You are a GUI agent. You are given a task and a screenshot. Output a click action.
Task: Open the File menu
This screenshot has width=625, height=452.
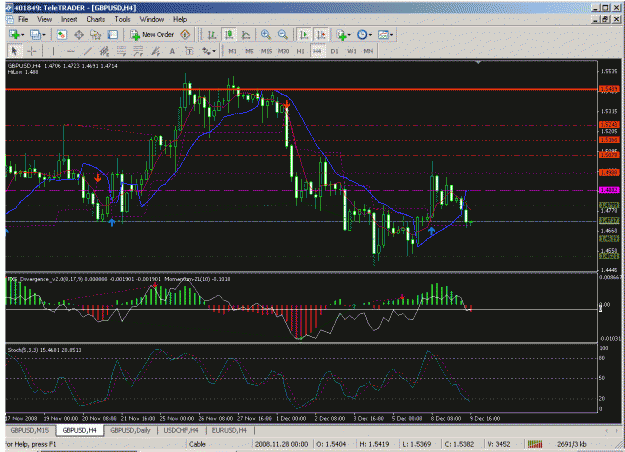pyautogui.click(x=23, y=19)
